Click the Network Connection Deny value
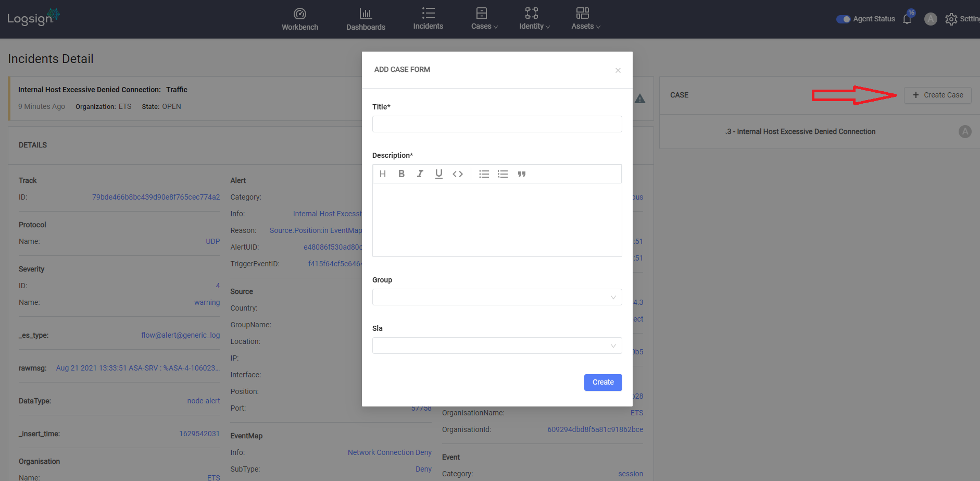The image size is (980, 481). click(390, 452)
